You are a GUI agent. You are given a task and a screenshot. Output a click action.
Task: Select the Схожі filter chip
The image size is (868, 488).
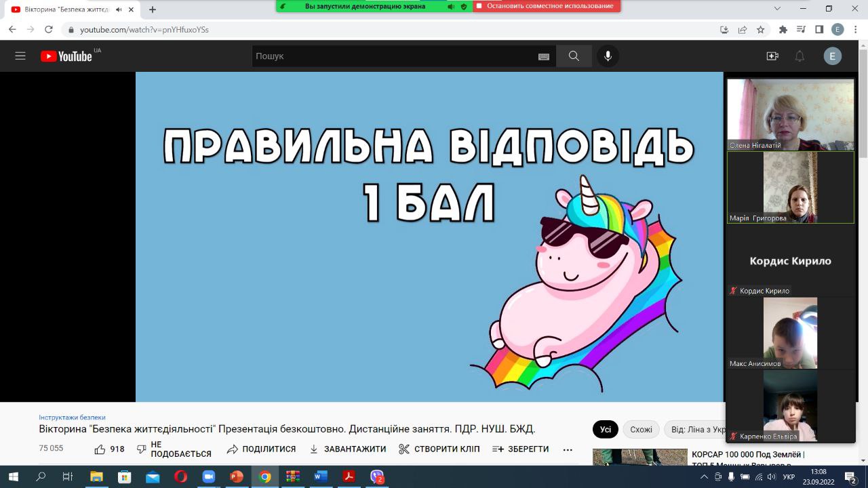641,429
